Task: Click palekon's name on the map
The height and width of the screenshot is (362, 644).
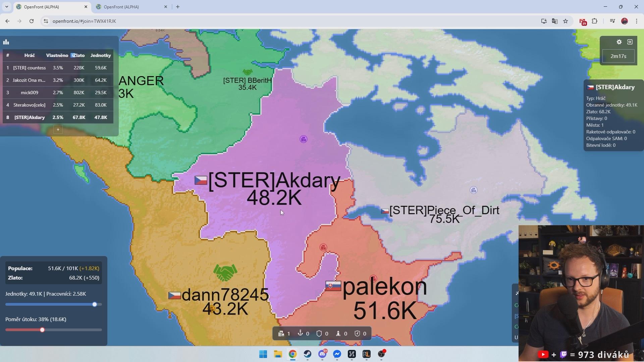Action: tap(385, 287)
